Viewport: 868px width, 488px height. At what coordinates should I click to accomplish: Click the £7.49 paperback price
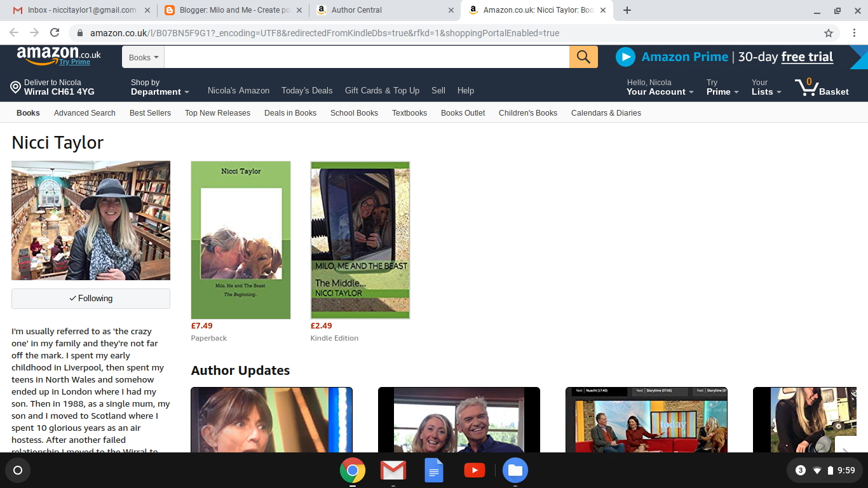click(x=201, y=326)
